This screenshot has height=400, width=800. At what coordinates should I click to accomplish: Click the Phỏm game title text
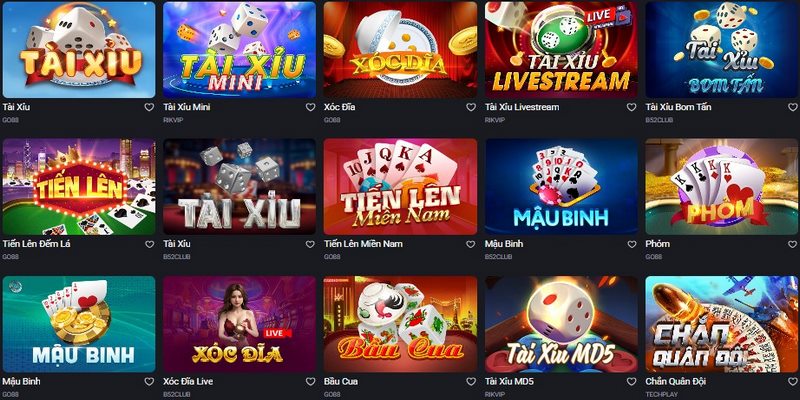point(658,244)
